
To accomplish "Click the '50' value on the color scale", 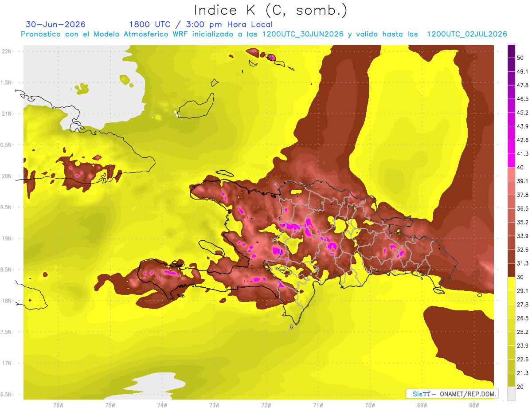I will point(520,58).
